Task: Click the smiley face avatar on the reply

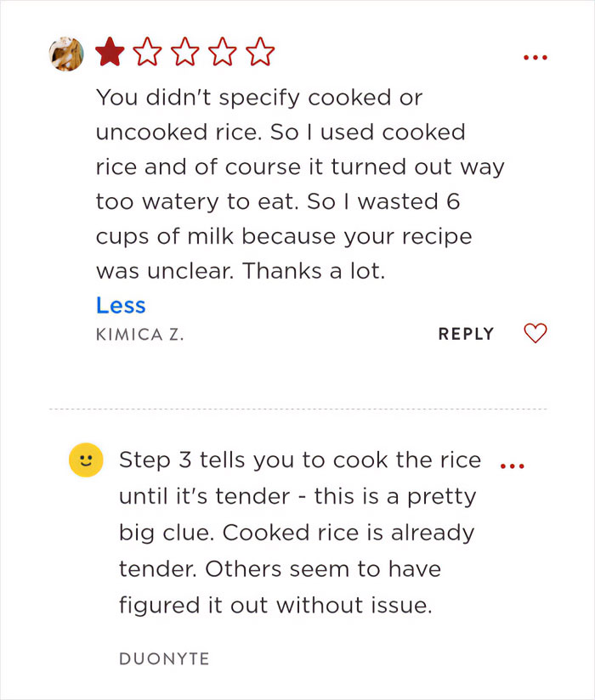Action: click(x=85, y=460)
